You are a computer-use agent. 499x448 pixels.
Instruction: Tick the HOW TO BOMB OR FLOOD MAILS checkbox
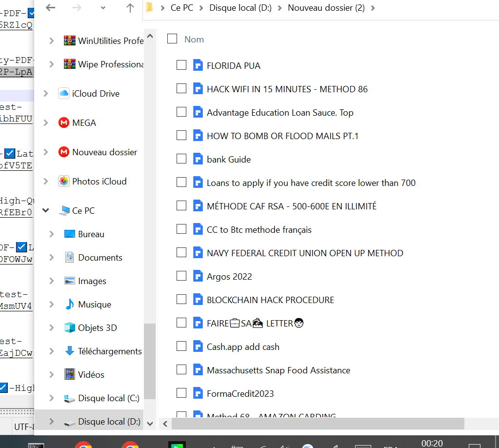(x=181, y=135)
